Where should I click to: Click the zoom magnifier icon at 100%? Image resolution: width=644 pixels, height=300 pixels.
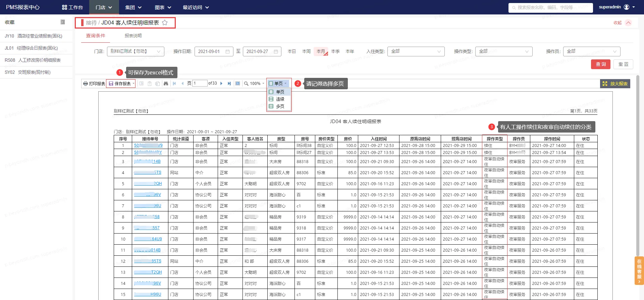(x=246, y=84)
